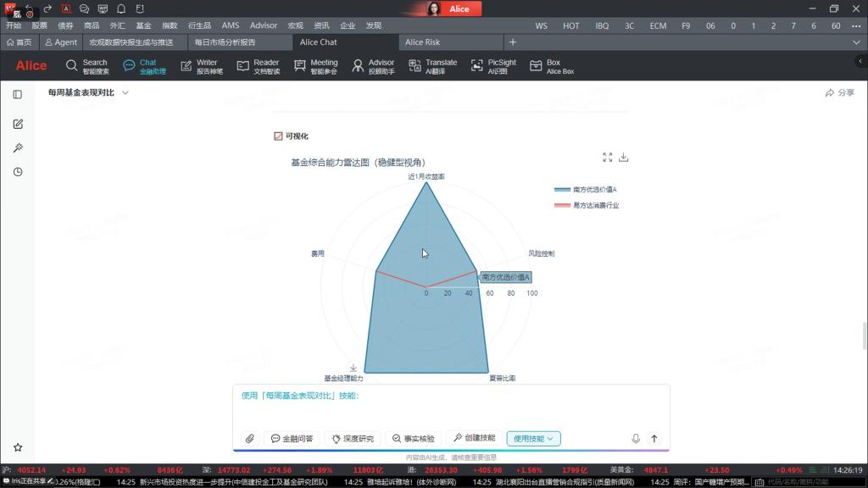This screenshot has width=868, height=488.
Task: Download the radar chart image
Action: click(x=624, y=158)
